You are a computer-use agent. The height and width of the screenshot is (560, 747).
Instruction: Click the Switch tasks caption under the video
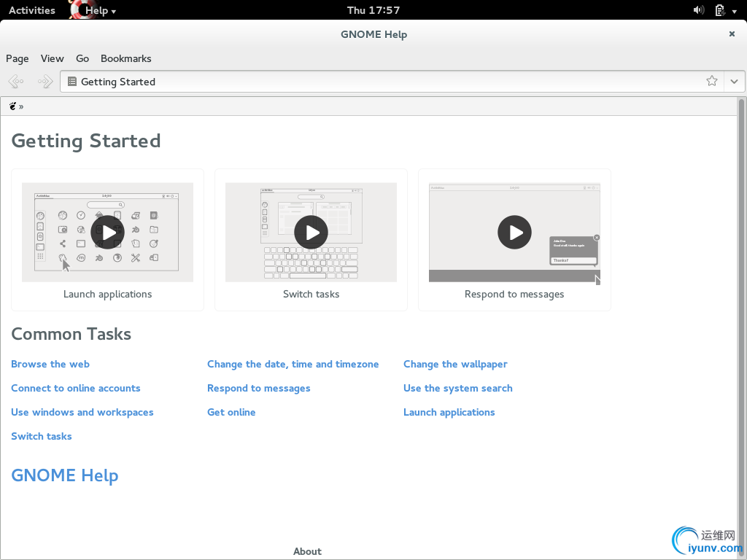tap(311, 295)
